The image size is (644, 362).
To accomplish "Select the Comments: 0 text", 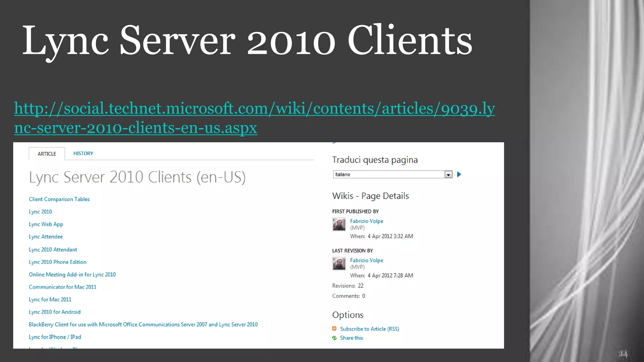I will point(349,296).
